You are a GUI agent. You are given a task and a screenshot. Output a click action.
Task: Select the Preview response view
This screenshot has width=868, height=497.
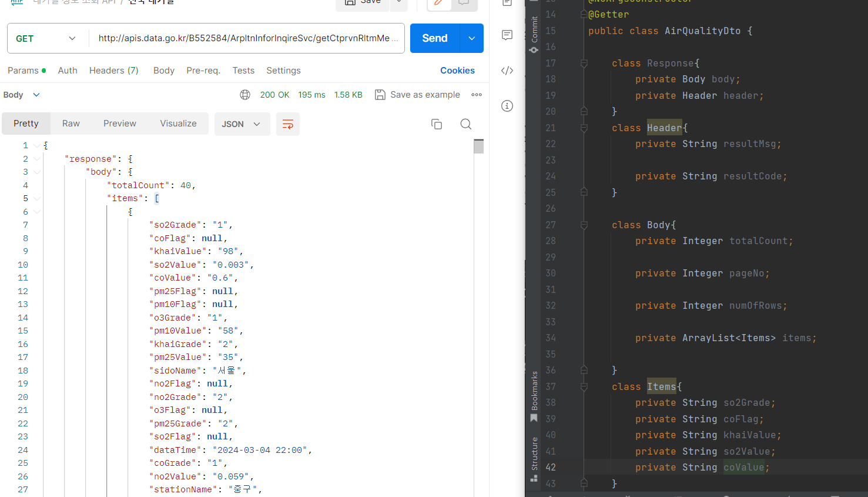120,124
